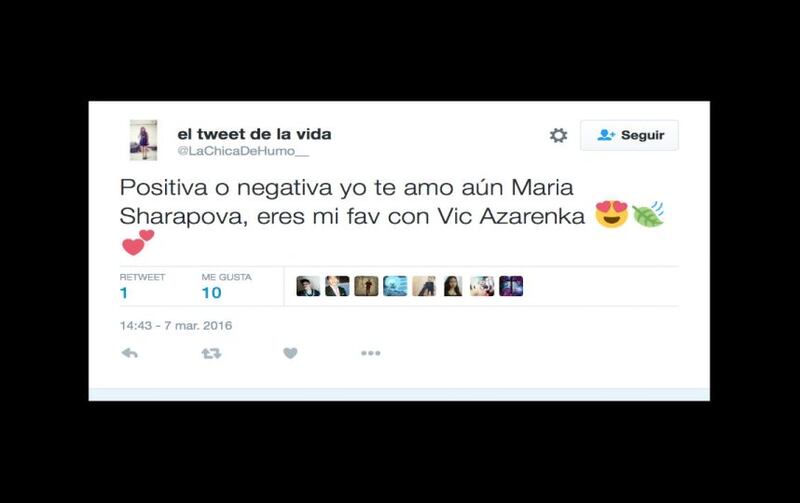The height and width of the screenshot is (503, 800).
Task: Click the reply arrow icon
Action: pos(130,353)
